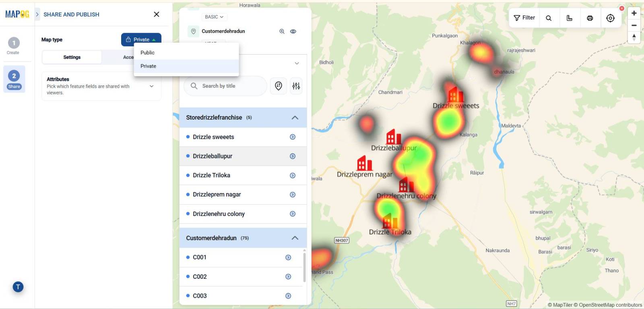Open the BASIC style dropdown

(214, 17)
